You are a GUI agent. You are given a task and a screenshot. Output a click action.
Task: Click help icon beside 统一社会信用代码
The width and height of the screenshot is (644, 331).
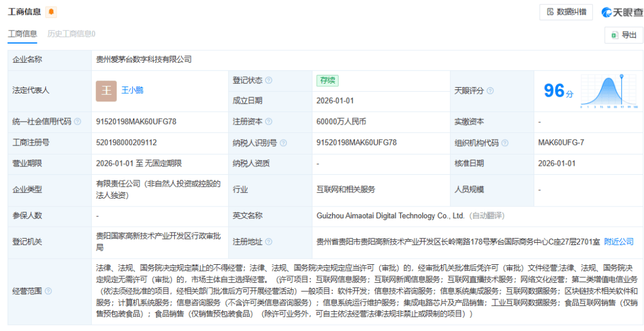pyautogui.click(x=78, y=122)
